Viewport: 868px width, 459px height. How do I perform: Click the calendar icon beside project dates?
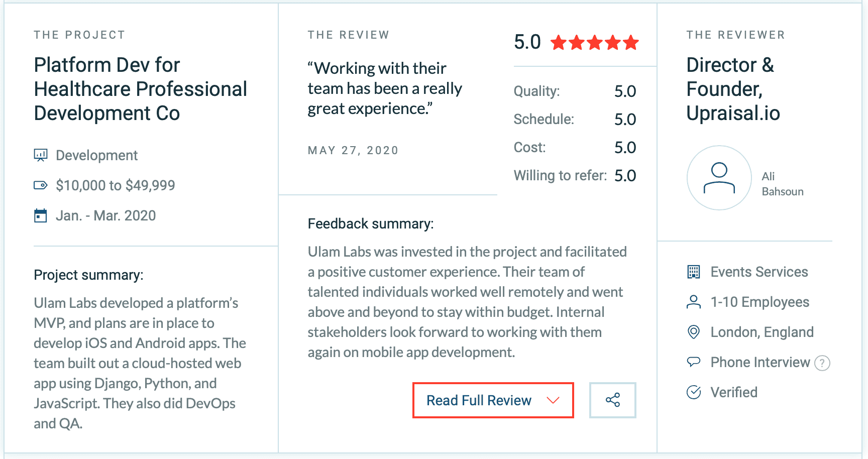[x=40, y=215]
